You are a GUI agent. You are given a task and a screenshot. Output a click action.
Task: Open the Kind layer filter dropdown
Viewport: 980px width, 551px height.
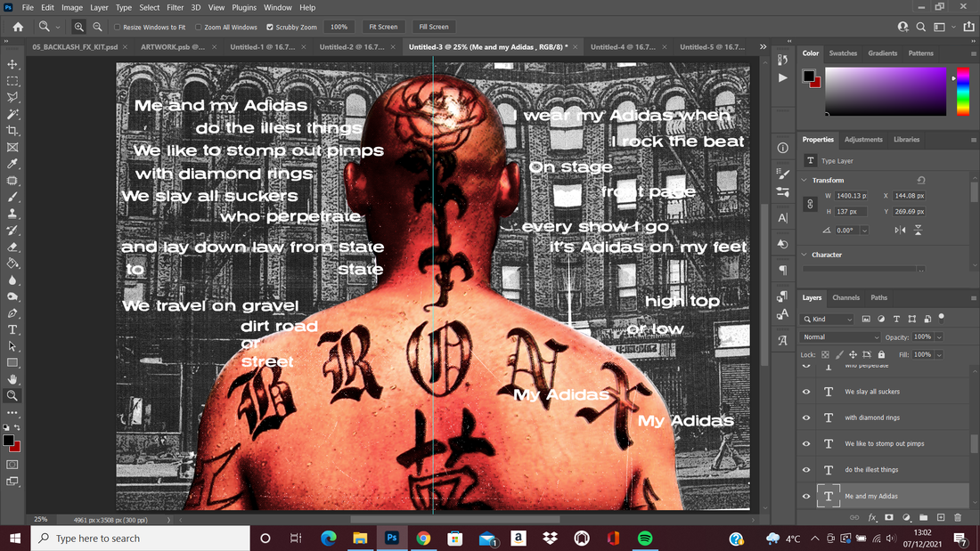point(827,320)
